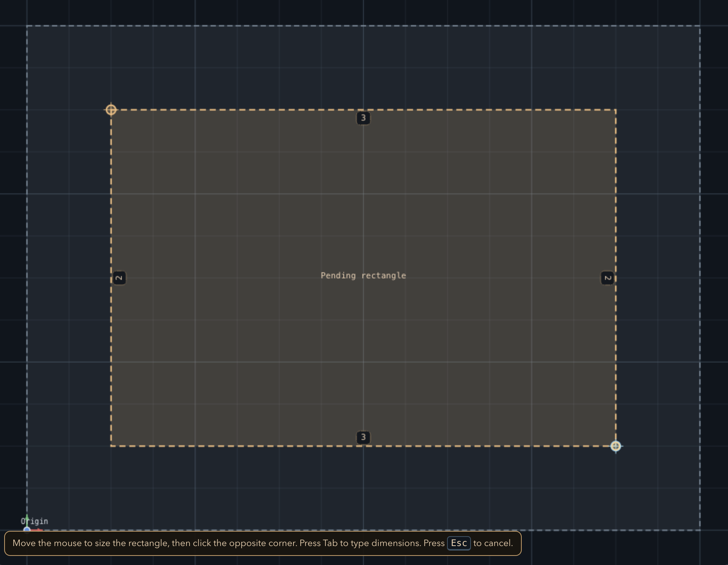Click the Esc key badge in the prompt
The height and width of the screenshot is (565, 728).
pos(459,543)
